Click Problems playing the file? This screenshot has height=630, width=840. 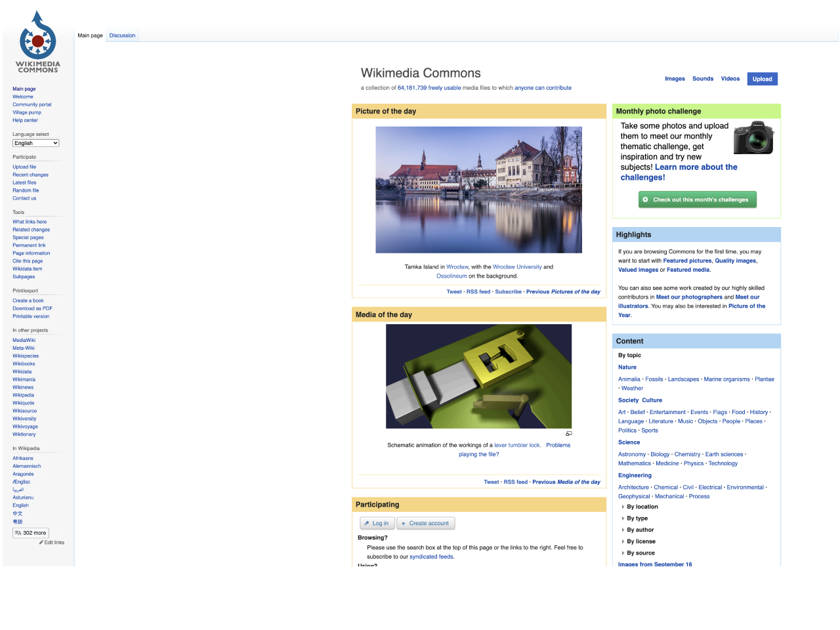[514, 450]
